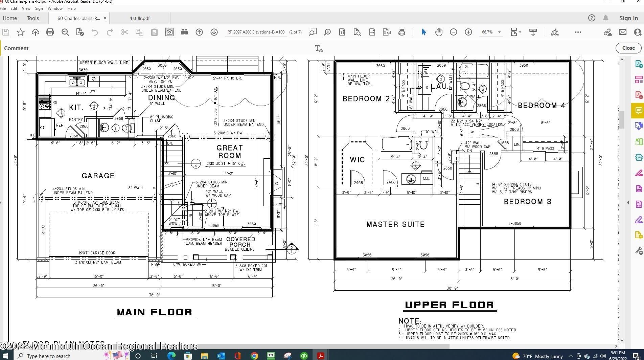
Task: Click the page label input field
Action: pos(256,32)
